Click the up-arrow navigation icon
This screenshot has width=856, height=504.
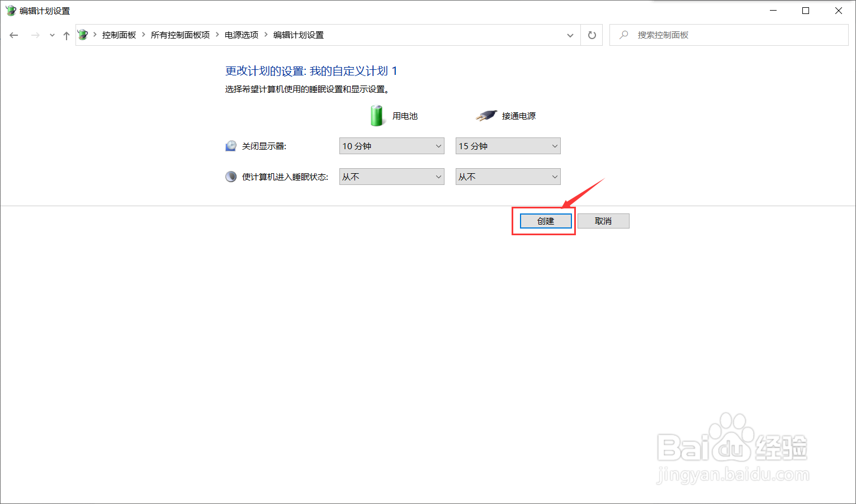click(66, 35)
